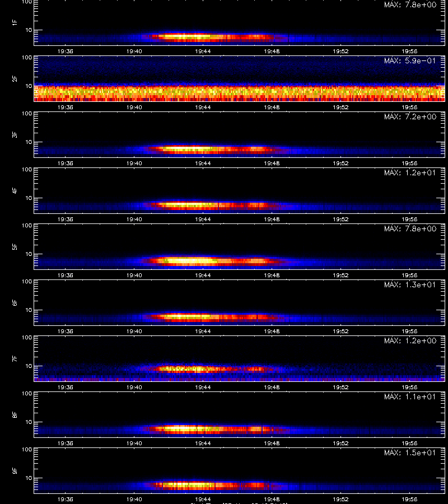The width and height of the screenshot is (448, 504).
Task: Select the MAX: 1.2e+00 readout
Action: (410, 340)
